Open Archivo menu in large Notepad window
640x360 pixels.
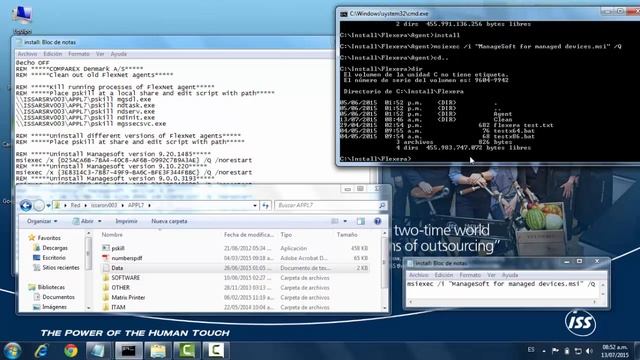tap(27, 54)
